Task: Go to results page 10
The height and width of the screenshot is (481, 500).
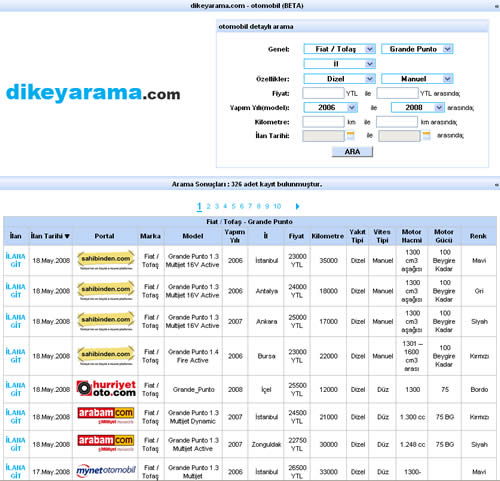Action: [277, 206]
